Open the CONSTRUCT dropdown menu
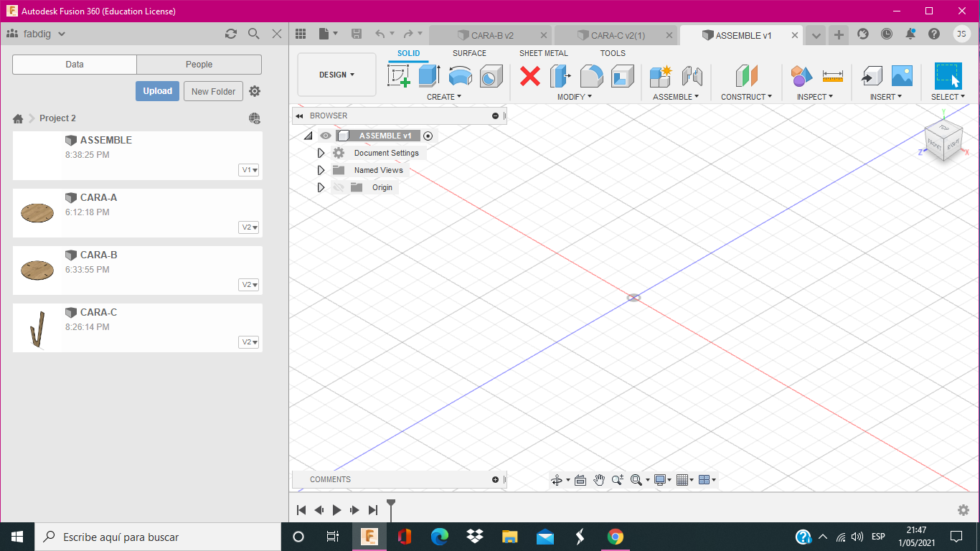Image resolution: width=980 pixels, height=551 pixels. (x=747, y=97)
